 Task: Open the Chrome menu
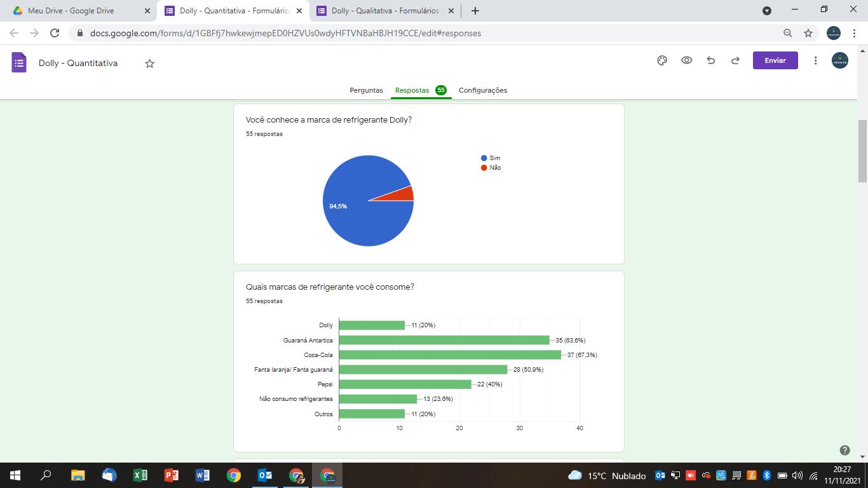(853, 33)
